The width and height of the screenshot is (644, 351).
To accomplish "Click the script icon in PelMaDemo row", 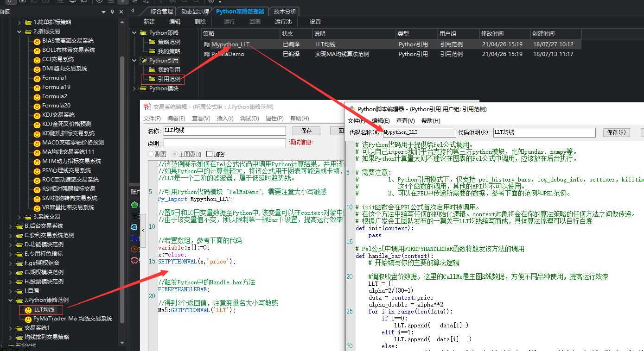I will coord(206,54).
